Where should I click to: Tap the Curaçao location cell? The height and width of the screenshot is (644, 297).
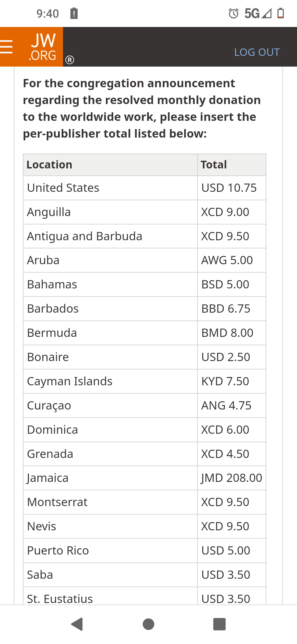pyautogui.click(x=110, y=405)
